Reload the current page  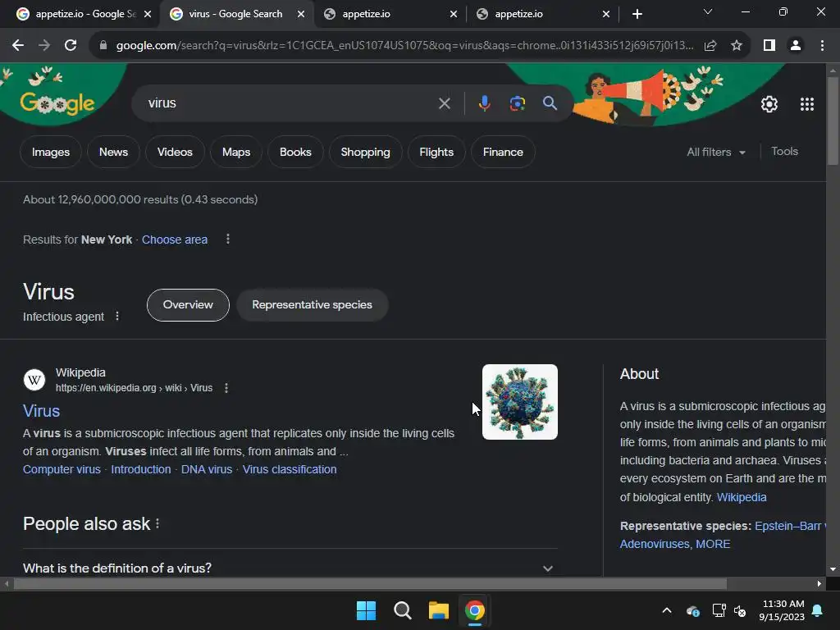(71, 46)
